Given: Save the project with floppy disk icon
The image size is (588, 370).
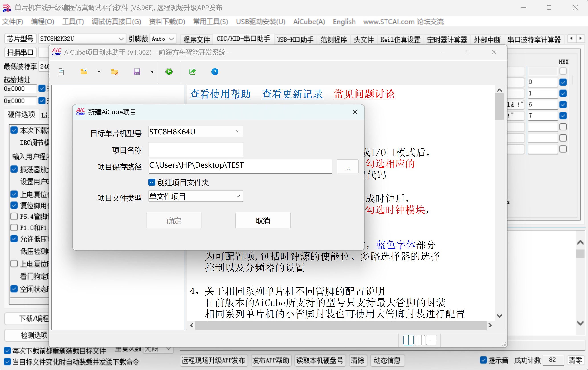Looking at the screenshot, I should click(x=137, y=71).
